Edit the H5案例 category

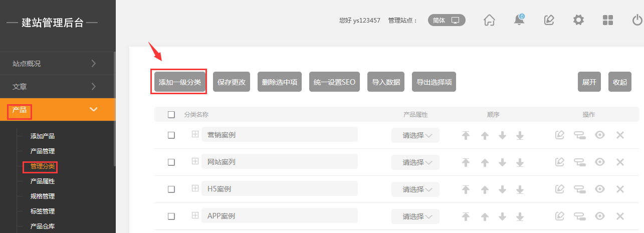tap(560, 189)
